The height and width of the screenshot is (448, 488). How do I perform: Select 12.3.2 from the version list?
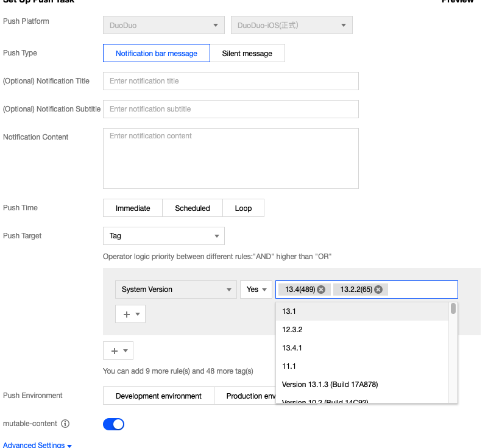click(x=292, y=329)
